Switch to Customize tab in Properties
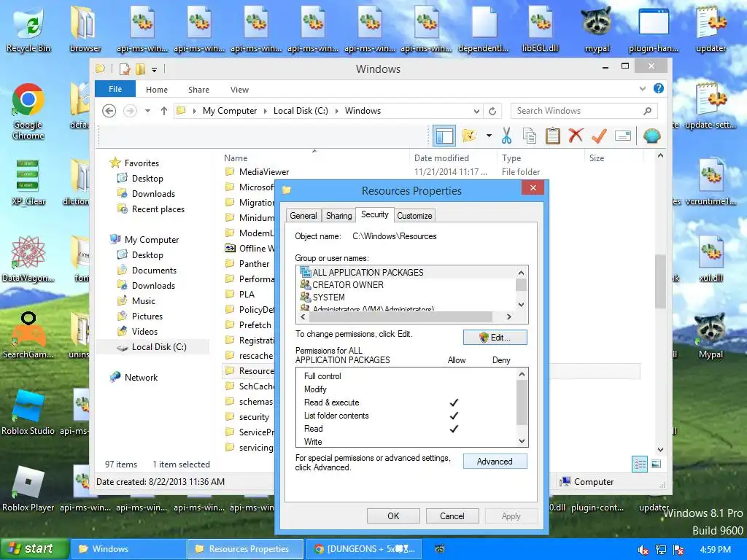The width and height of the screenshot is (747, 560). click(414, 216)
